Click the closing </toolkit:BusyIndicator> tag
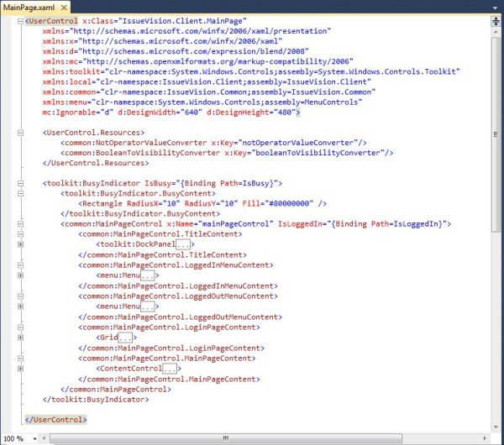This screenshot has width=504, height=445. [x=96, y=400]
